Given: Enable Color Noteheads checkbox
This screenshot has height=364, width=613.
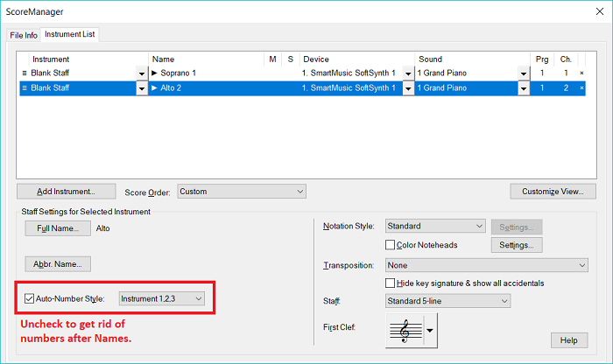Looking at the screenshot, I should [391, 245].
